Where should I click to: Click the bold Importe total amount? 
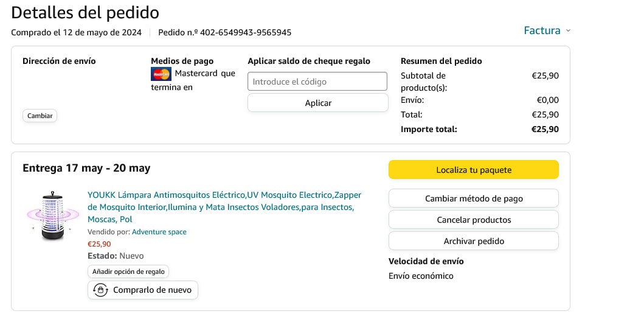tap(545, 129)
